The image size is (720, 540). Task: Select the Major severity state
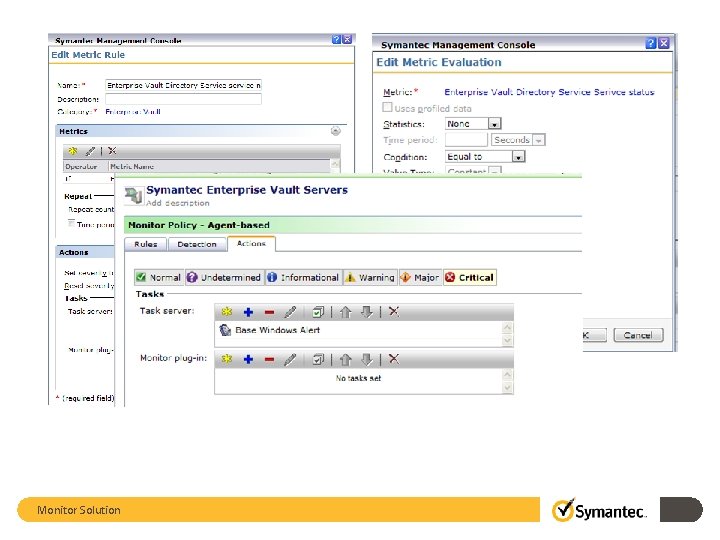(420, 277)
